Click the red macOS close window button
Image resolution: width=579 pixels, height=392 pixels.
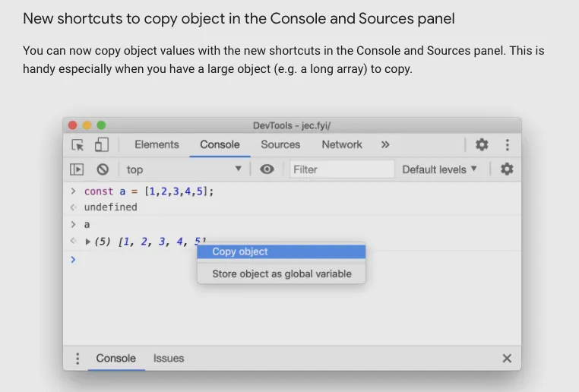pos(73,125)
